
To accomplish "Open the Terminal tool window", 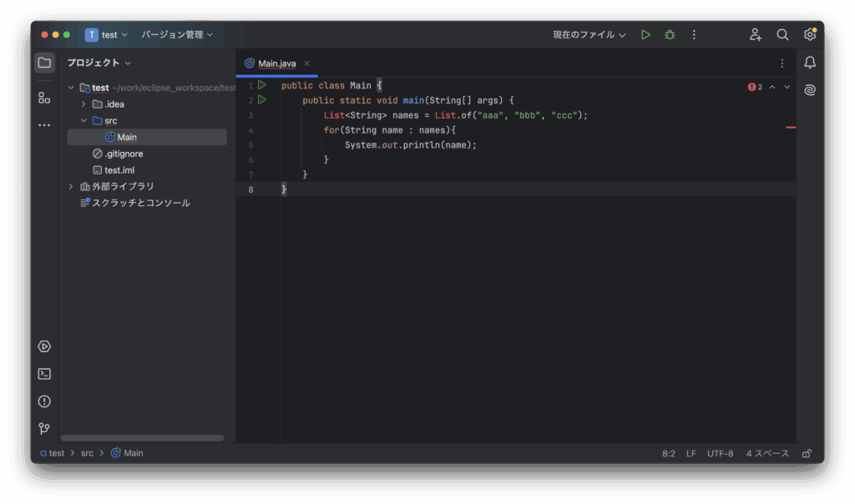I will point(44,374).
